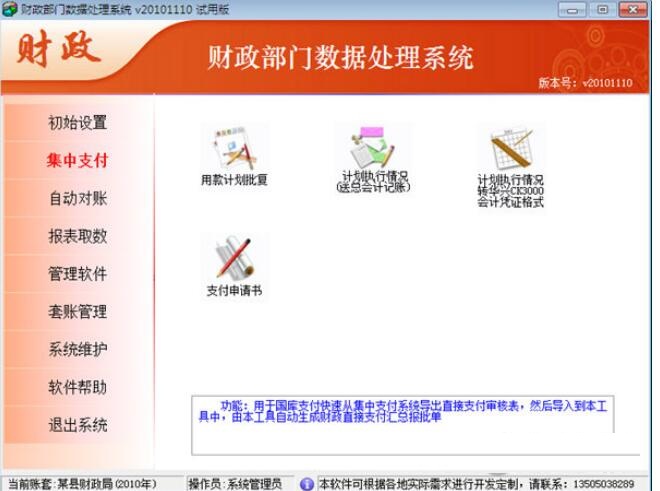Image resolution: width=660 pixels, height=491 pixels.
Task: Click the 功能 description text box
Action: pos(403,425)
